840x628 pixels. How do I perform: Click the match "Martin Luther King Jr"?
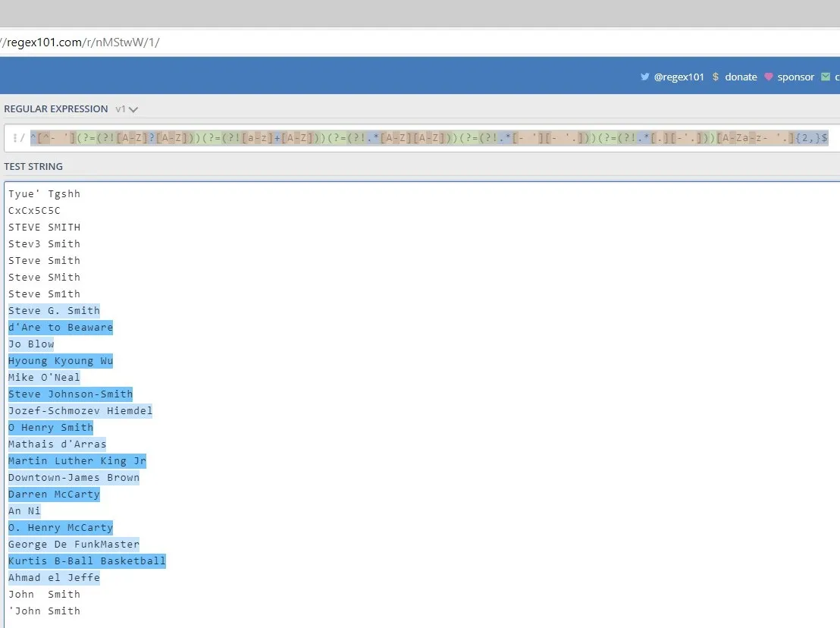click(x=77, y=461)
